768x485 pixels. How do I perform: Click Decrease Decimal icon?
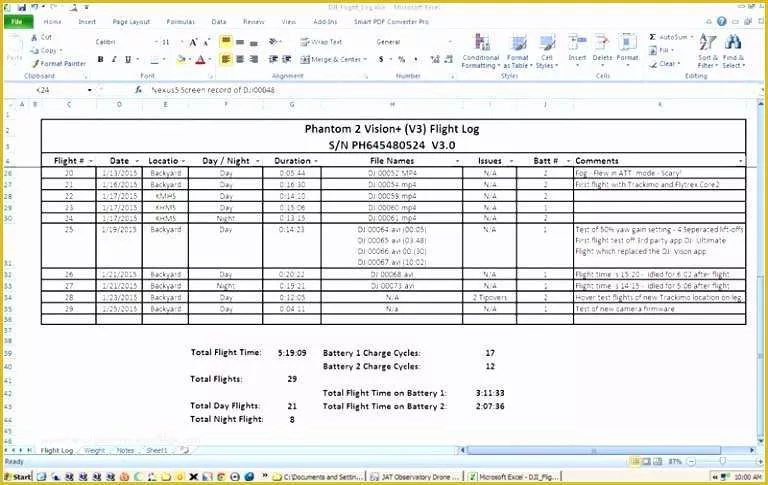coord(448,59)
